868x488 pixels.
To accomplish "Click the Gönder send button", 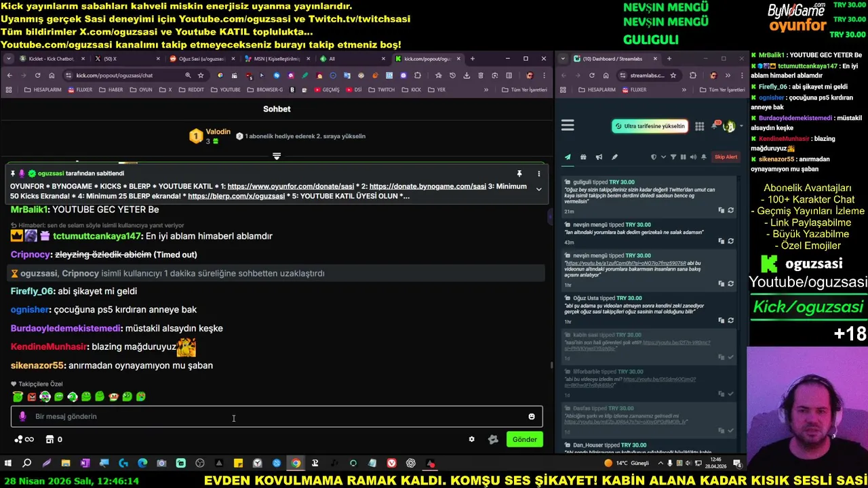I will 524,439.
